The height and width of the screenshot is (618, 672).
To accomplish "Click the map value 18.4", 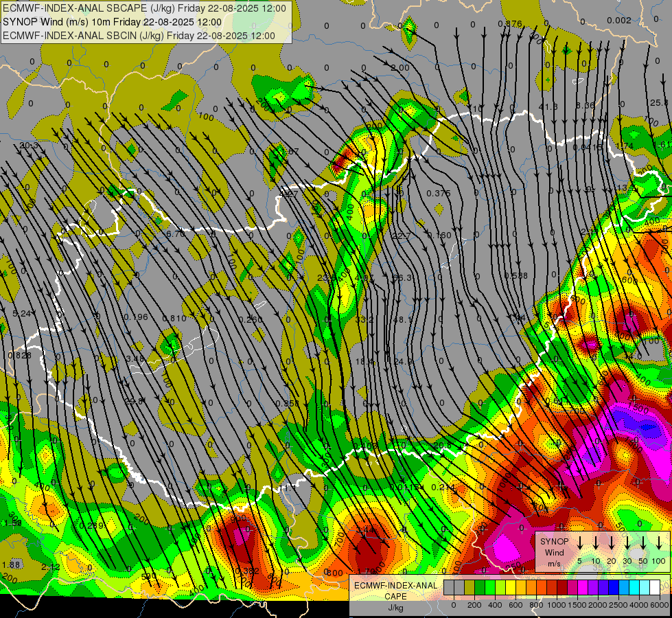I will point(364,362).
